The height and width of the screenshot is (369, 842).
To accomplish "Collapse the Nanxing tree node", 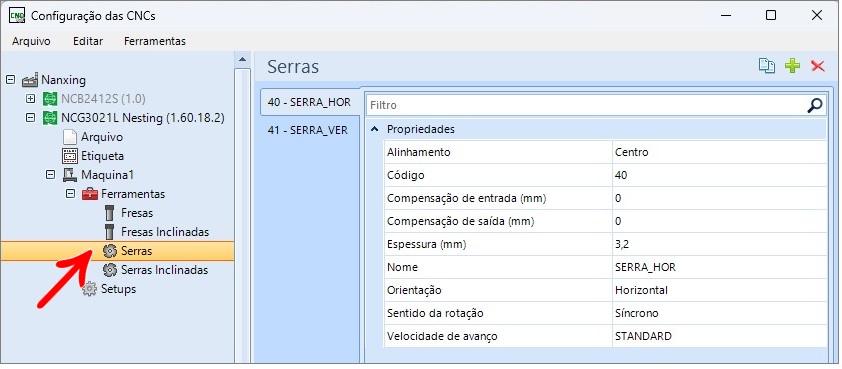I will pyautogui.click(x=10, y=79).
